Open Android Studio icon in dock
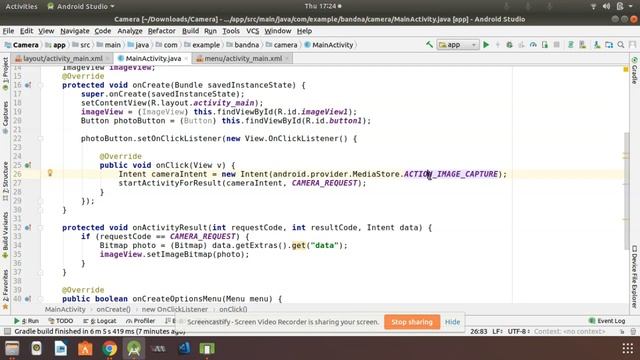Viewport: 640px width, 360px height. point(134,349)
